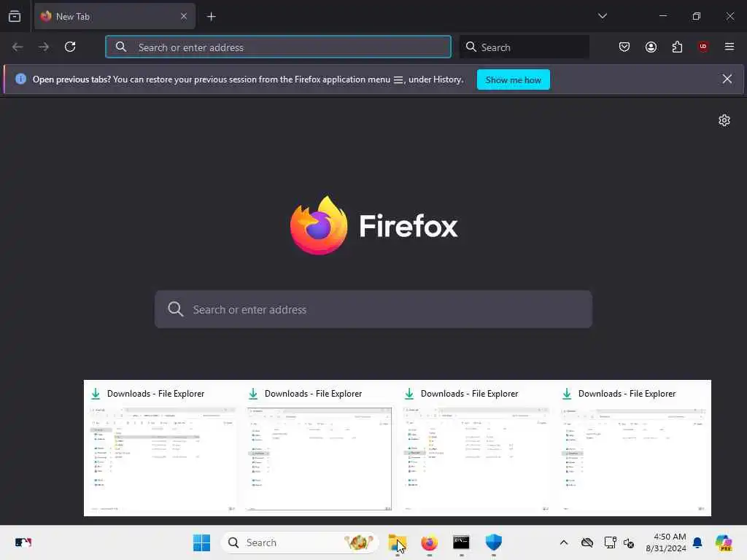
Task: Select the New Tab browser tab
Action: click(x=115, y=16)
